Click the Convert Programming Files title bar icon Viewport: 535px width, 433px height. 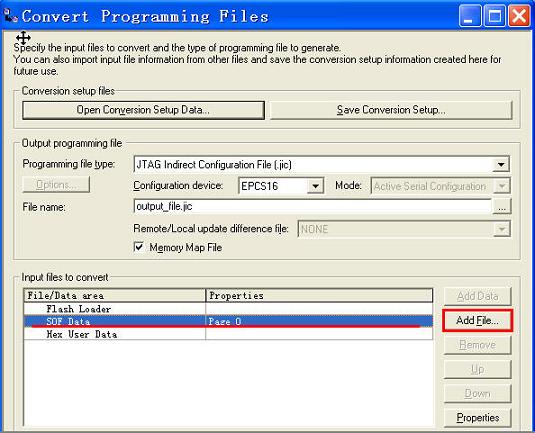[x=10, y=15]
